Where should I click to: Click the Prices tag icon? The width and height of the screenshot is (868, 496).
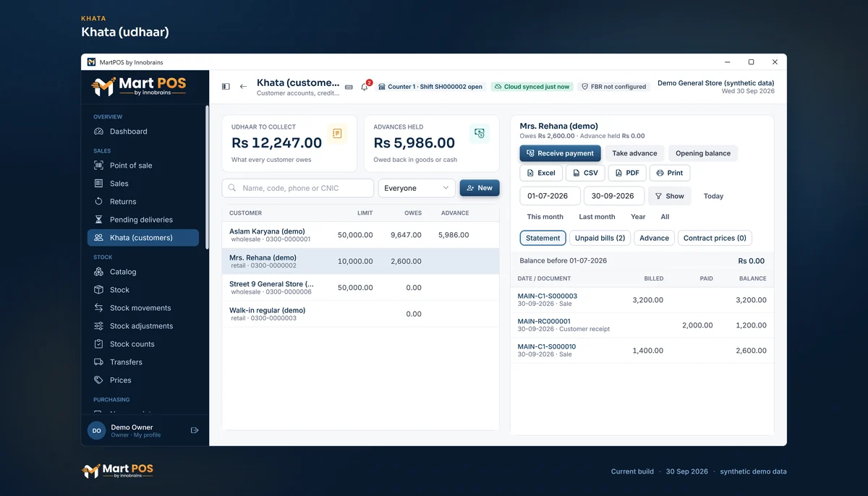pos(99,380)
